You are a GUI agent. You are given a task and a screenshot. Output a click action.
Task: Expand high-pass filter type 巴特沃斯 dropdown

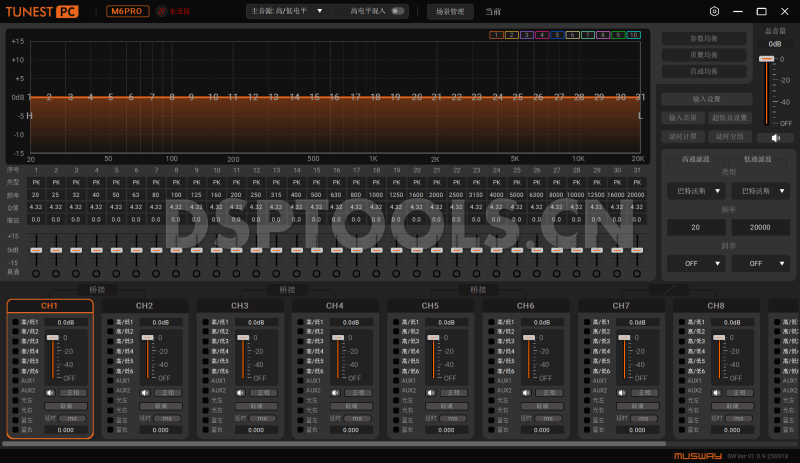[x=696, y=190]
